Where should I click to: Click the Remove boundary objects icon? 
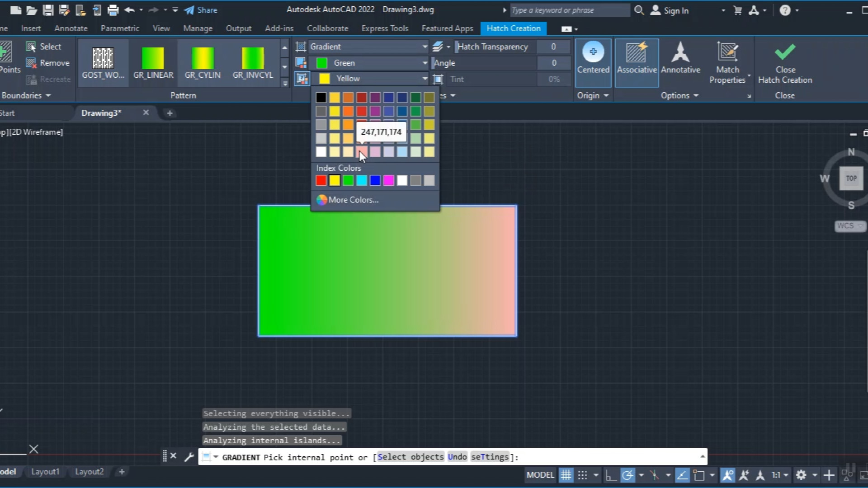tap(31, 63)
